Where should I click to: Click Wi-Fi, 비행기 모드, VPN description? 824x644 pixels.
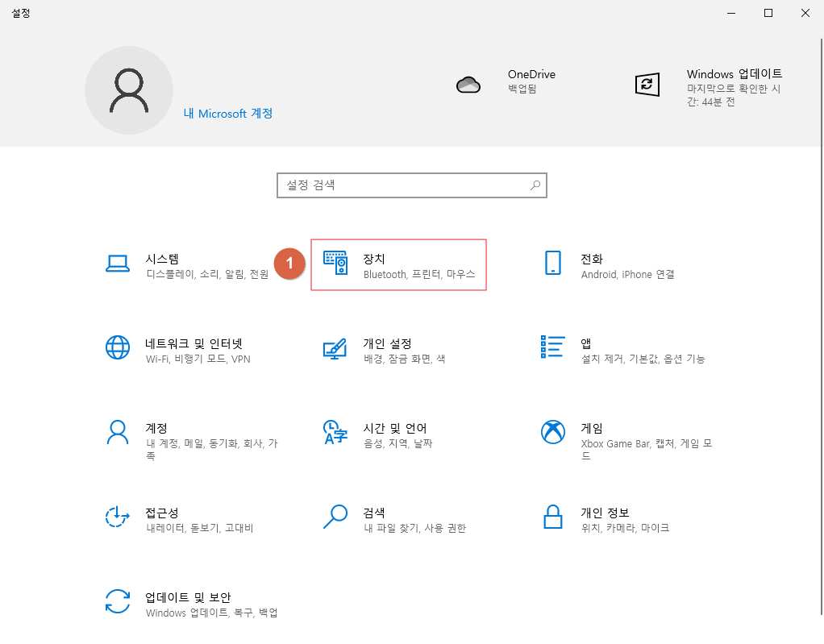coord(198,359)
